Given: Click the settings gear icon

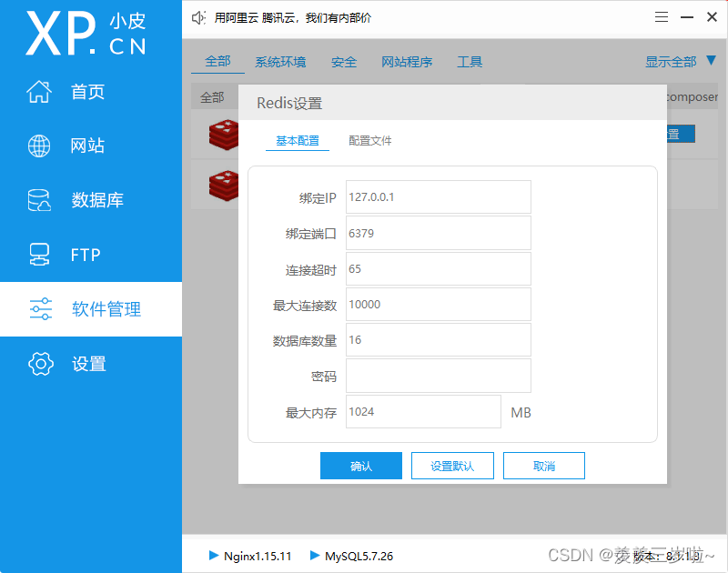Looking at the screenshot, I should (x=41, y=363).
